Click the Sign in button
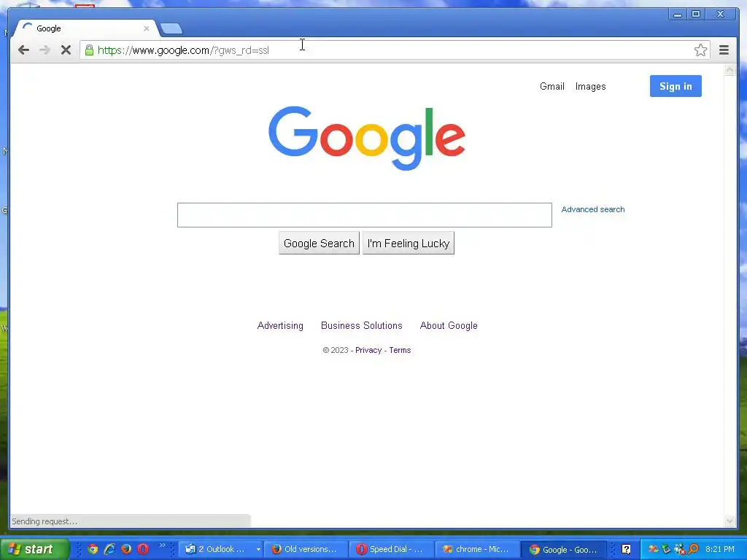This screenshot has height=560, width=747. [x=676, y=86]
